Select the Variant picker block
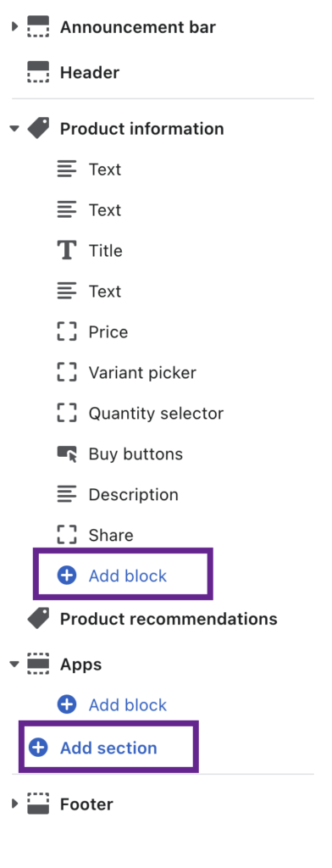 click(x=127, y=373)
